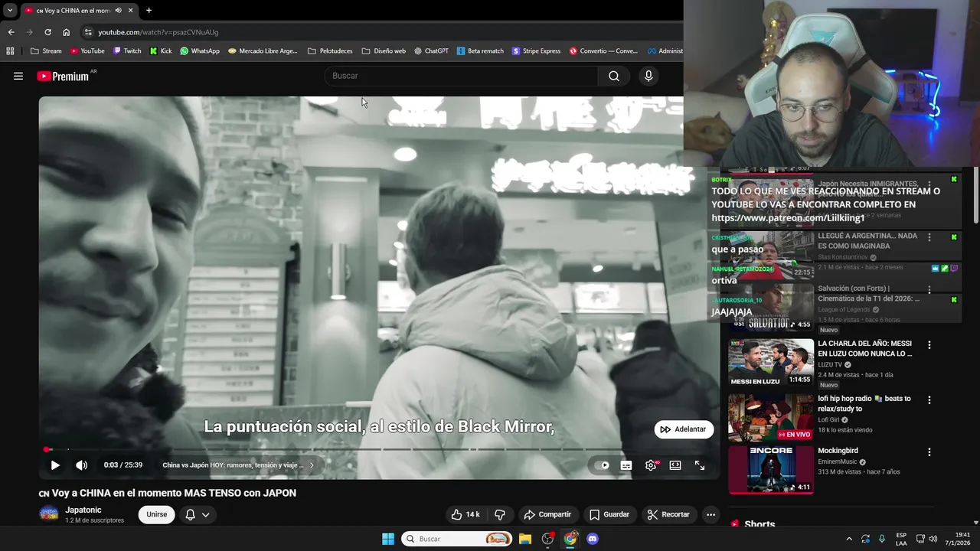Open Discord from taskbar

tap(592, 539)
